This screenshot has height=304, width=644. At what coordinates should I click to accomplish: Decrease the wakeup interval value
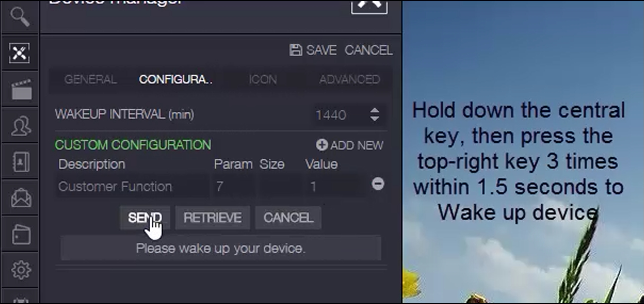pyautogui.click(x=375, y=118)
